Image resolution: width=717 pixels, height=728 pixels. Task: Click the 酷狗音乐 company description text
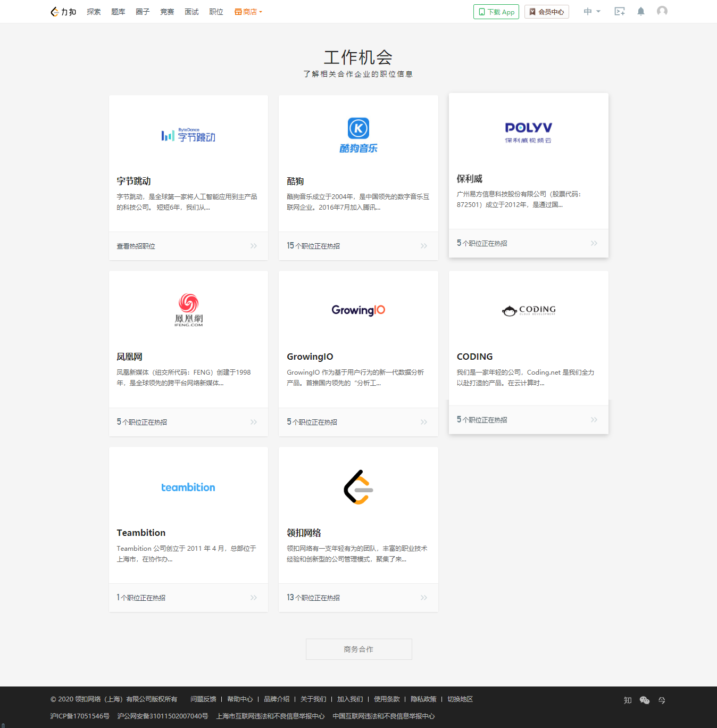click(358, 202)
